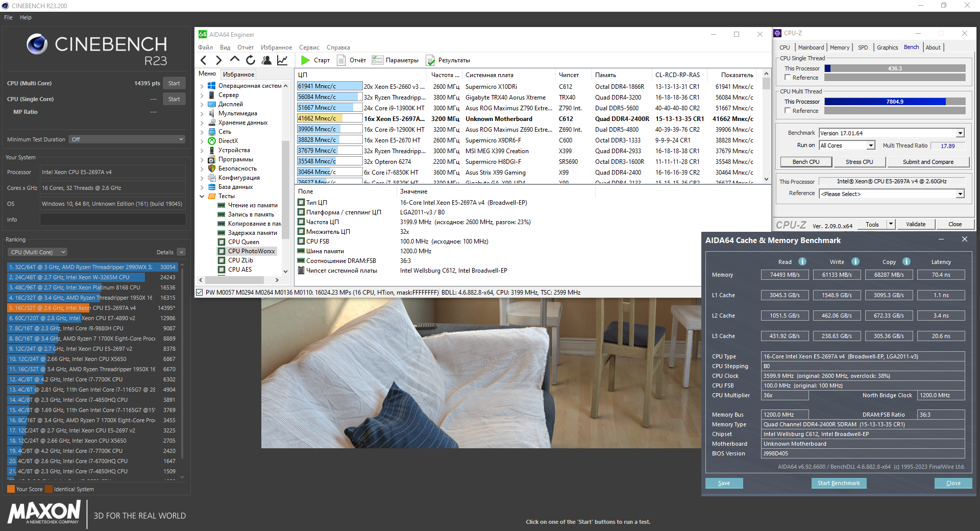The image size is (980, 531).
Task: Select the DirectX icon in the tree
Action: click(x=212, y=141)
